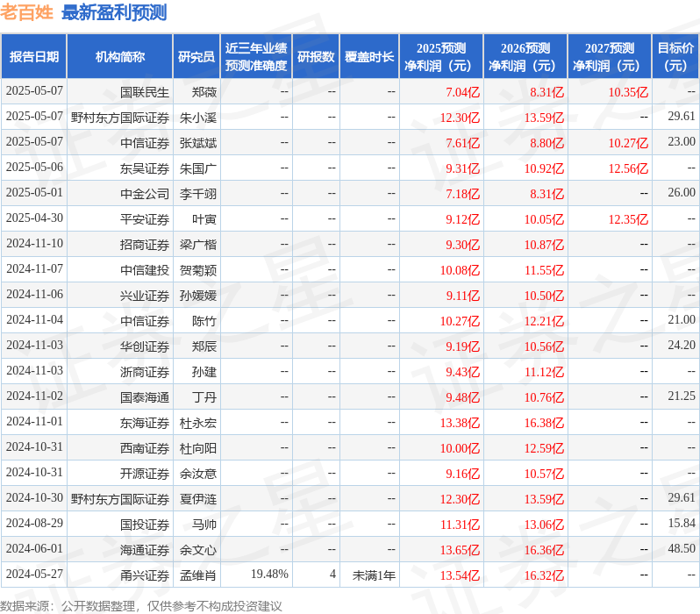
Task: Select institution 东吴证券
Action: (x=145, y=168)
